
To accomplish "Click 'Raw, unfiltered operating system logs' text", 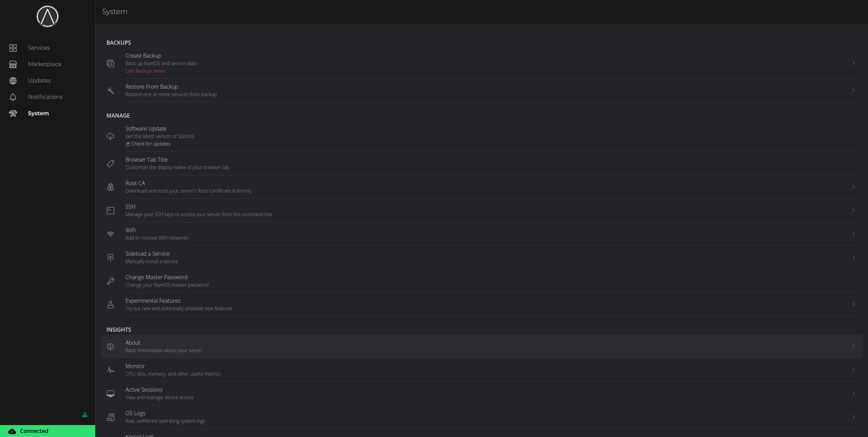I will pyautogui.click(x=165, y=421).
